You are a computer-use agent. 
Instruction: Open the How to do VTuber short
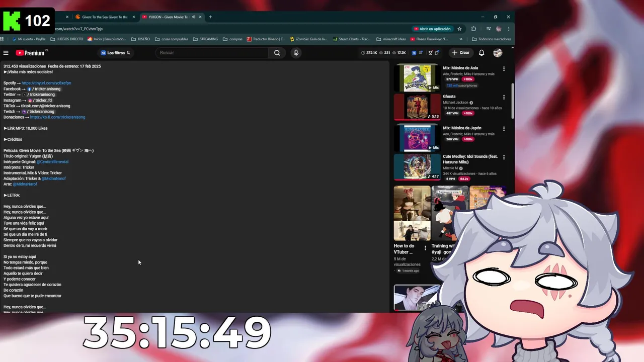point(412,213)
